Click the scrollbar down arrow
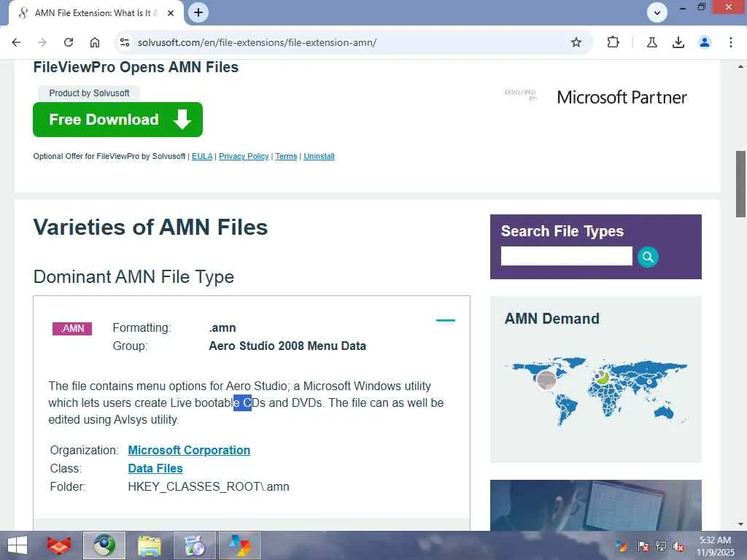This screenshot has width=747, height=560. (x=740, y=524)
